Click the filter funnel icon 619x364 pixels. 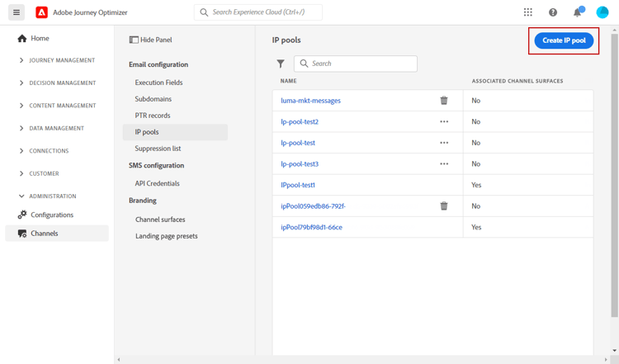click(281, 64)
